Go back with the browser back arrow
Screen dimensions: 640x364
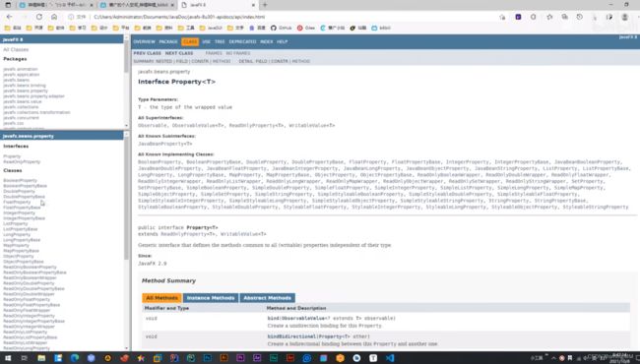(x=9, y=17)
